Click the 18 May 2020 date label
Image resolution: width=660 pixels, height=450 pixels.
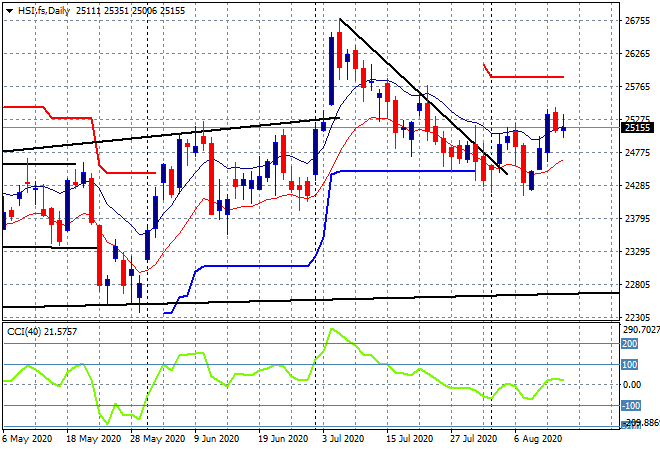click(93, 439)
